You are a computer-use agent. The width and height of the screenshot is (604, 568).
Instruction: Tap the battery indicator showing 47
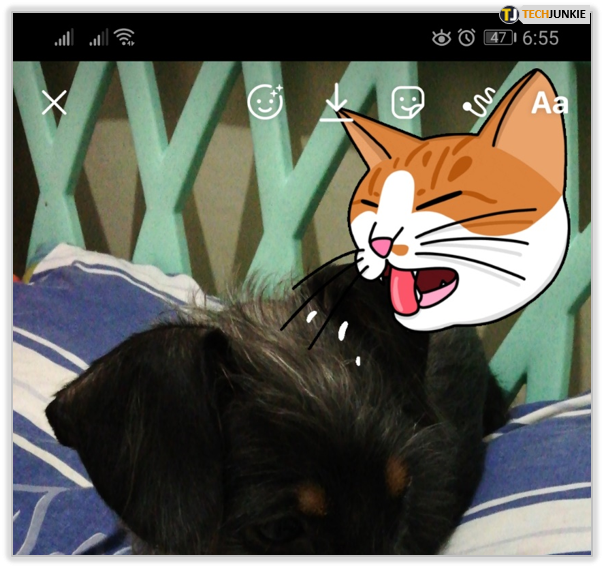pyautogui.click(x=500, y=38)
